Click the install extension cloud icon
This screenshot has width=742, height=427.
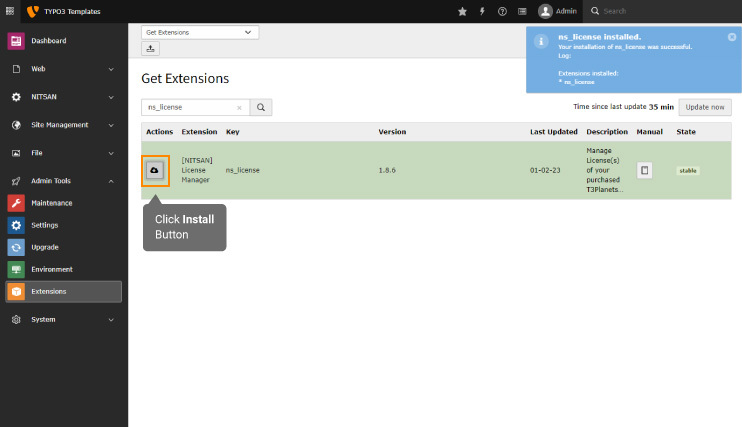tap(155, 170)
